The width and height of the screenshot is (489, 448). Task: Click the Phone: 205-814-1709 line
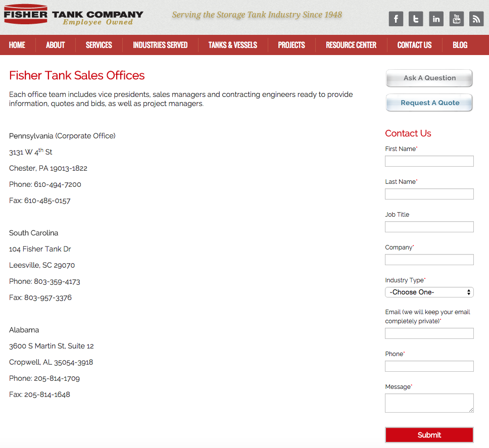click(44, 378)
